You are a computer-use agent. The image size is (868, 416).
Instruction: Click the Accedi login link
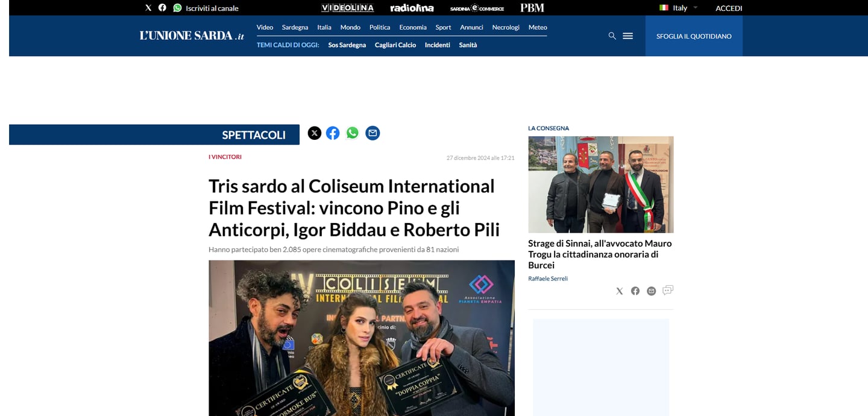(x=729, y=8)
